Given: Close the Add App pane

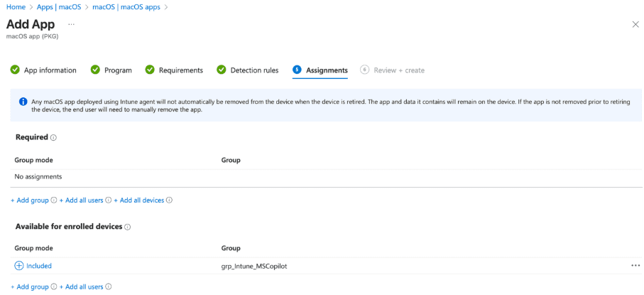Looking at the screenshot, I should click(635, 24).
